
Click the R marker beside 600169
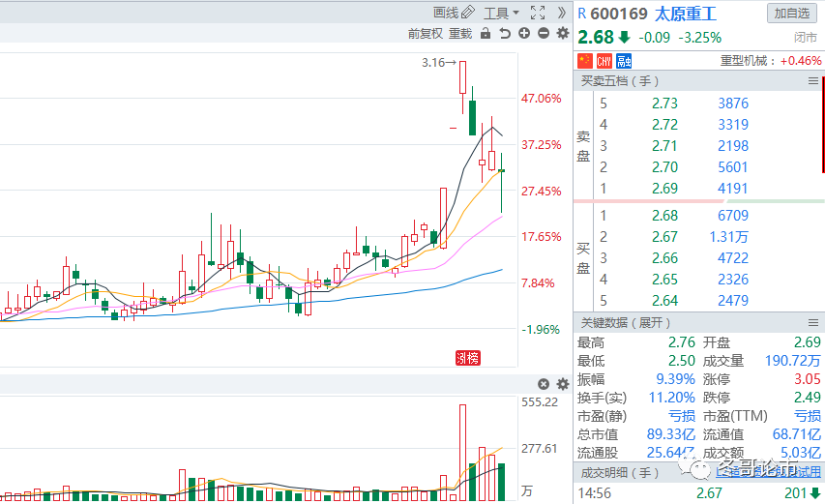coord(582,14)
